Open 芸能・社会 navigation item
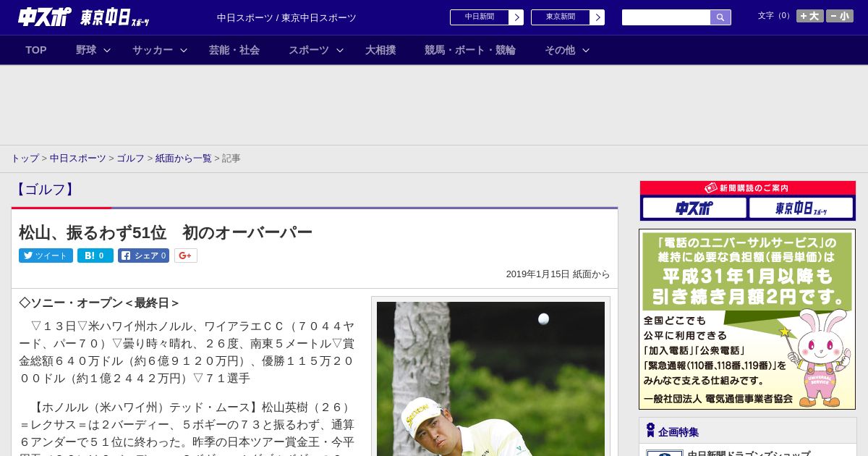 [234, 50]
